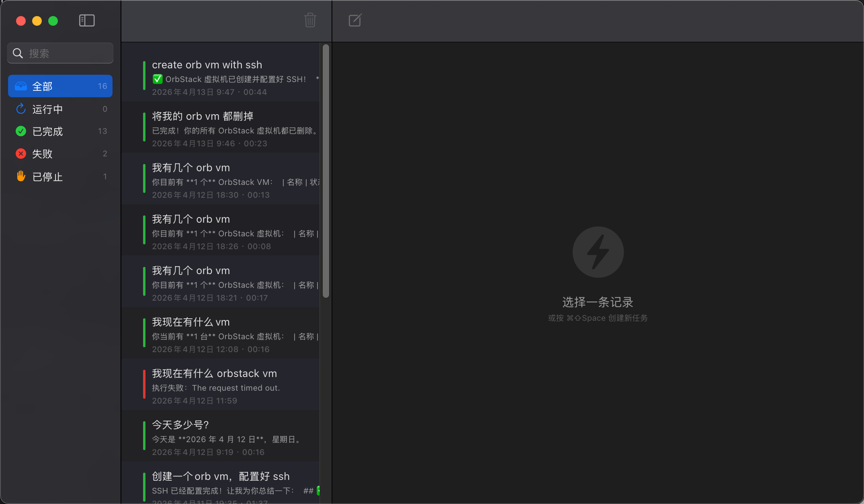Click the 16 count badge on 全部
864x504 pixels.
(x=102, y=86)
